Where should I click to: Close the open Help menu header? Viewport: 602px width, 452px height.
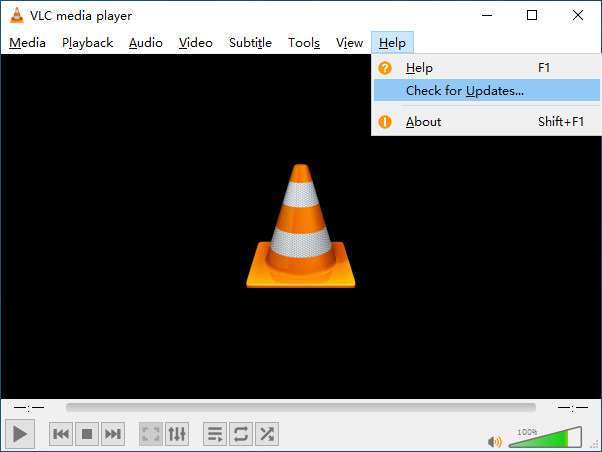tap(392, 43)
